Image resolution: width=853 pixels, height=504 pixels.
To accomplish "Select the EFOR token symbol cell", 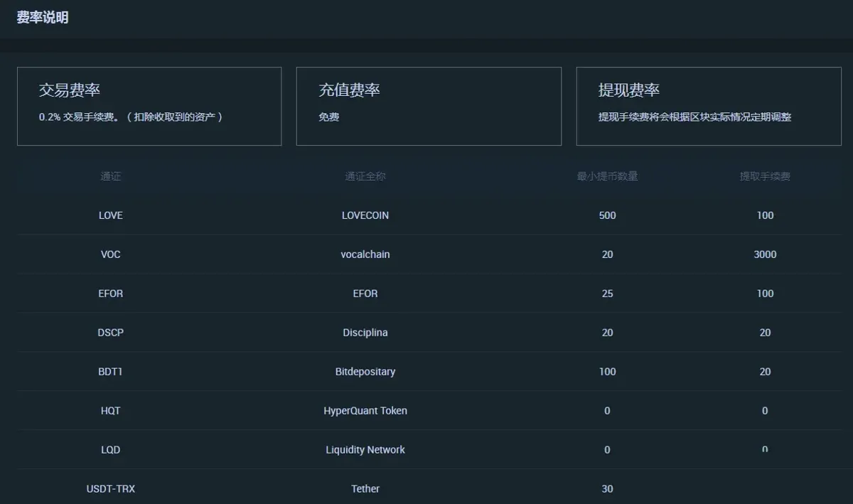I will [111, 294].
